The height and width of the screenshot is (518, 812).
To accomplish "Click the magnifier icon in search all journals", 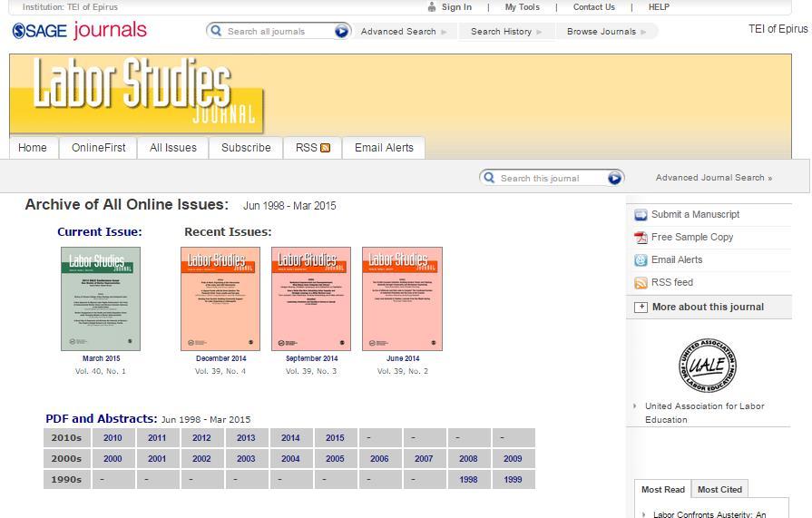I will tap(217, 31).
